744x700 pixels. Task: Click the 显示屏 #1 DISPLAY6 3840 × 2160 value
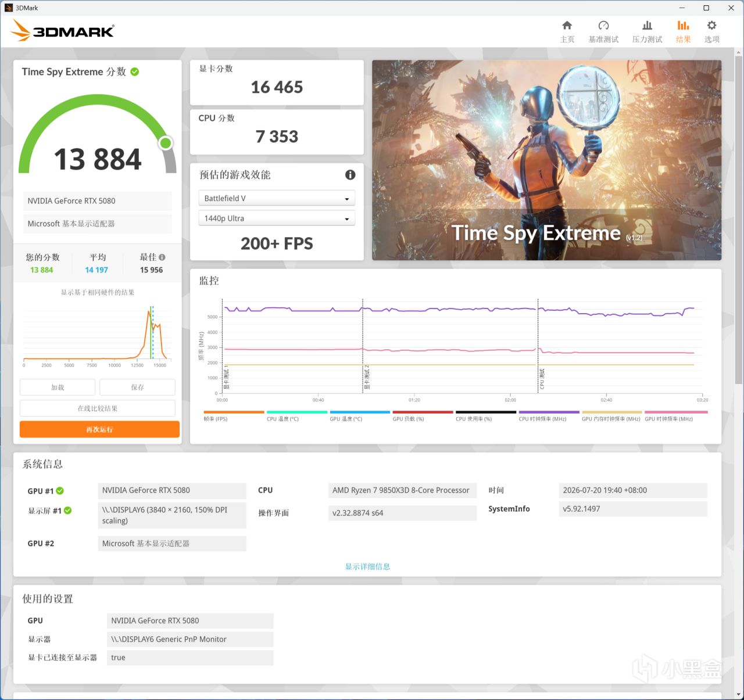point(172,515)
